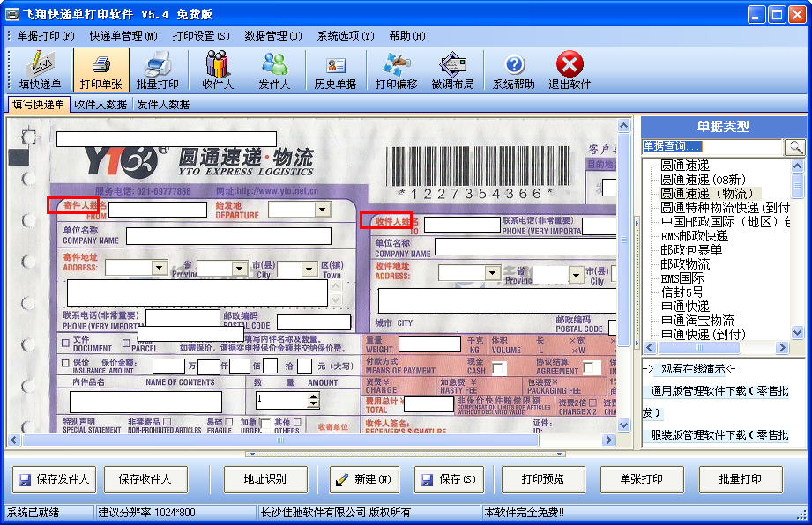Screen dimensions: 812x525
Task: Expand the 始发地 DEPARTURE dropdown
Action: click(x=322, y=210)
